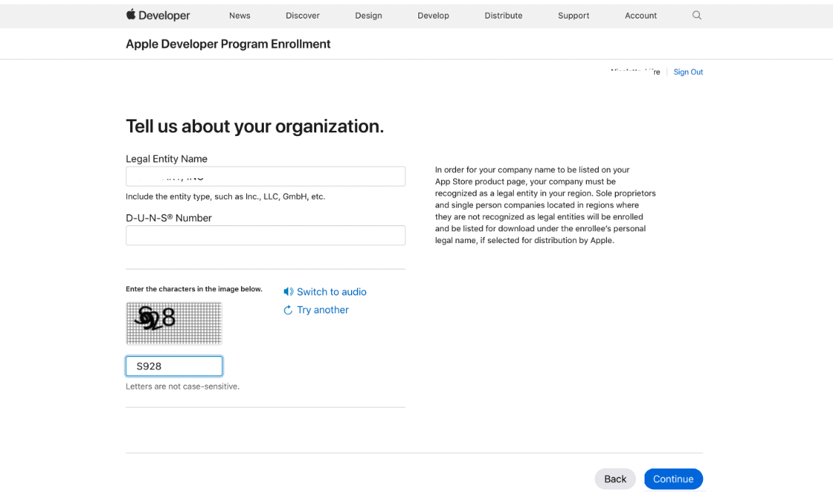Click the captcha image
This screenshot has width=833, height=504.
pos(174,324)
